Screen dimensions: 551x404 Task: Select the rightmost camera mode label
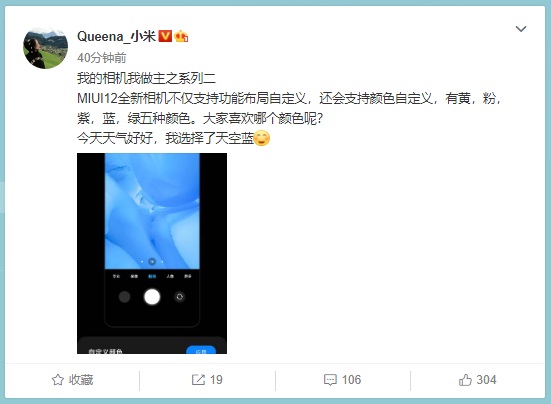188,276
